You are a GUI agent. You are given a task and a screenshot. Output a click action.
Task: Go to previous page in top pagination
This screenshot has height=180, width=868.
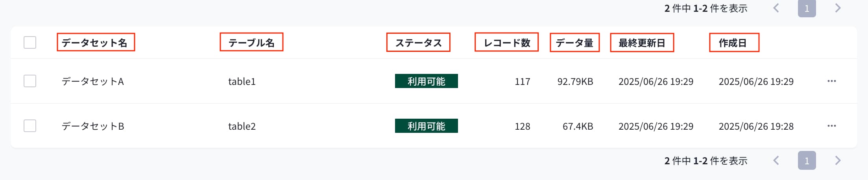click(x=776, y=8)
